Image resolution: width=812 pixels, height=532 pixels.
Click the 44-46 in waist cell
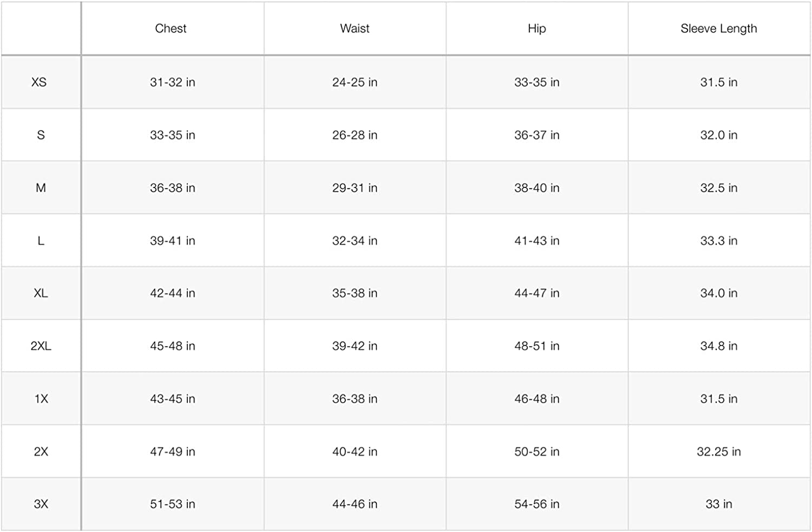tap(355, 504)
